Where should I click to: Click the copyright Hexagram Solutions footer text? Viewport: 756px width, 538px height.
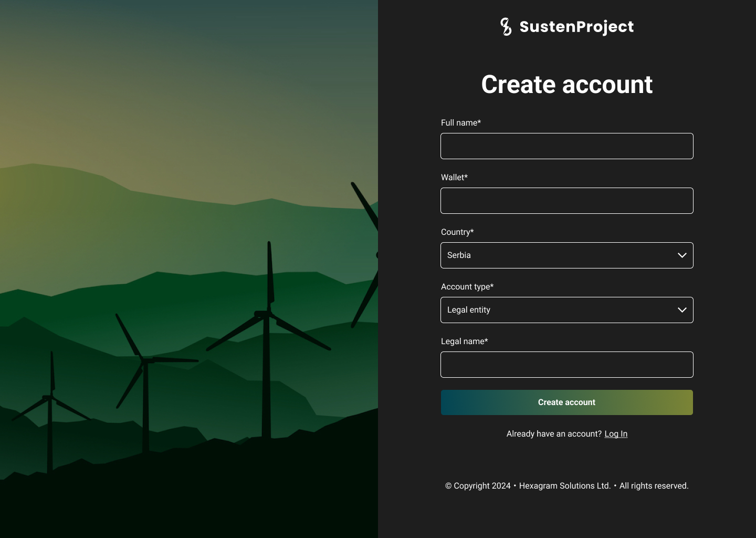click(566, 486)
